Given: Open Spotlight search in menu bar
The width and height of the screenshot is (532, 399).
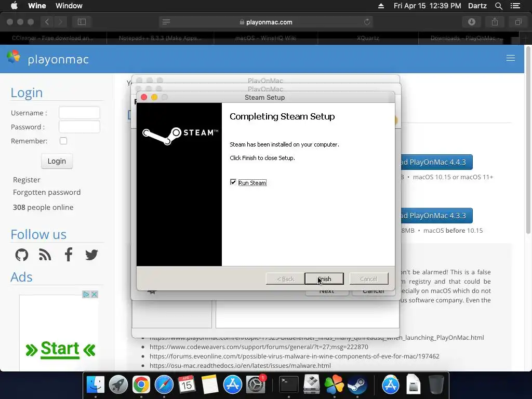Looking at the screenshot, I should (498, 6).
